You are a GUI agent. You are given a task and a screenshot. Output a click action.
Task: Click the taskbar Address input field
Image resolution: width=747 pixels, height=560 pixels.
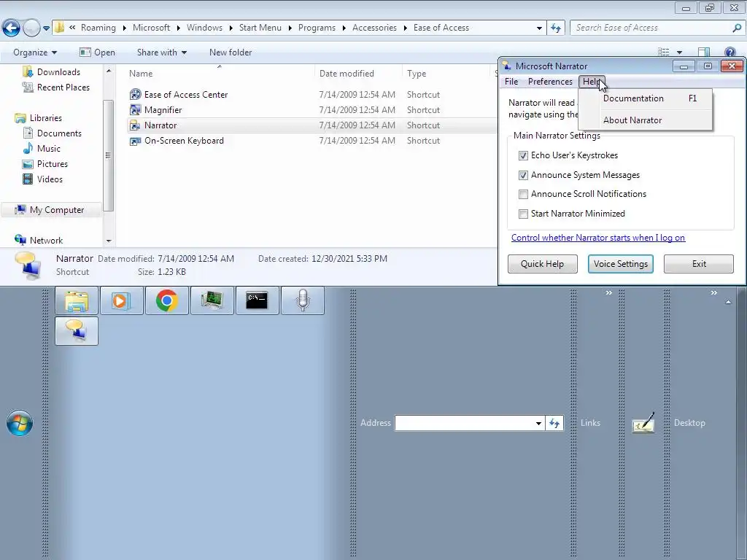click(x=464, y=423)
